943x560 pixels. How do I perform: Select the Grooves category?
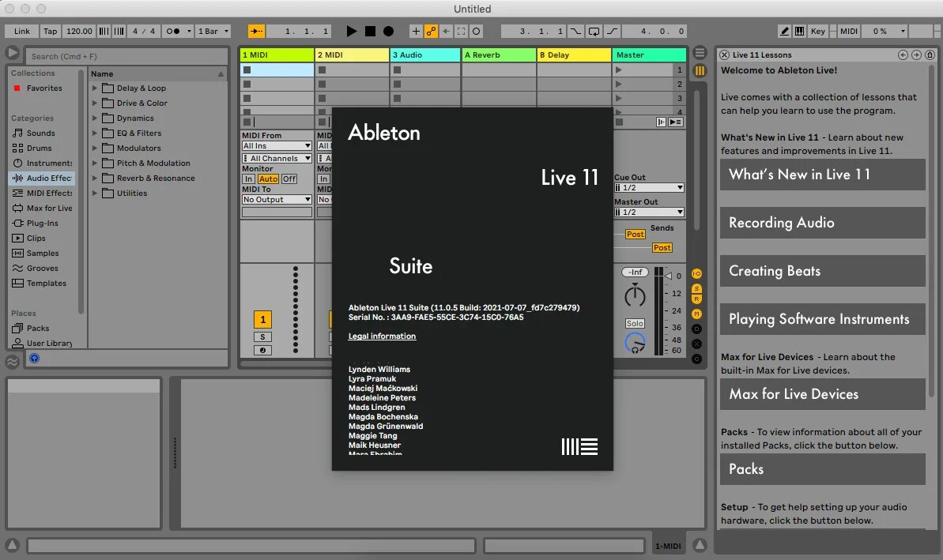coord(42,269)
